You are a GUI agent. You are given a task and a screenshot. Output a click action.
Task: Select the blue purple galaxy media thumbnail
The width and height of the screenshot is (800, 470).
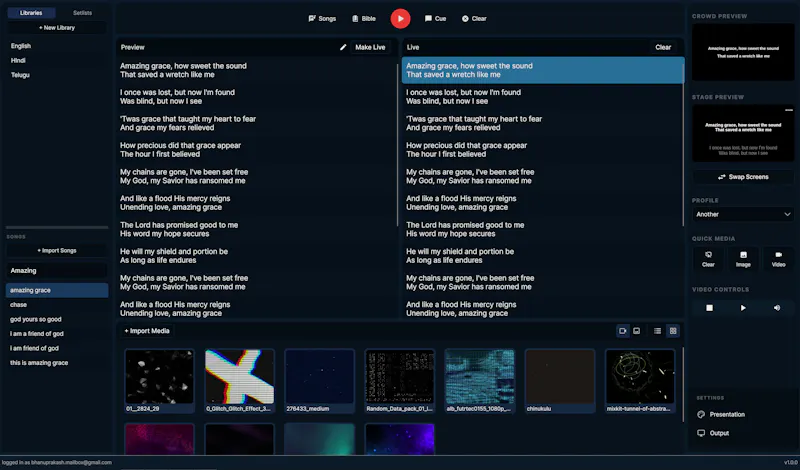(x=399, y=439)
